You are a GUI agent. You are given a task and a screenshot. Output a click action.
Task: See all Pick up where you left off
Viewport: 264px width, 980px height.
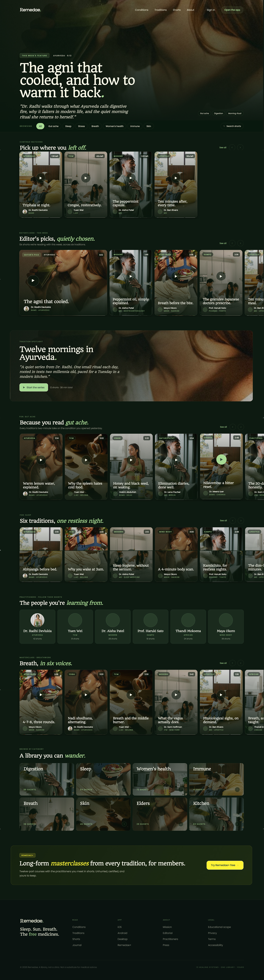click(x=223, y=147)
